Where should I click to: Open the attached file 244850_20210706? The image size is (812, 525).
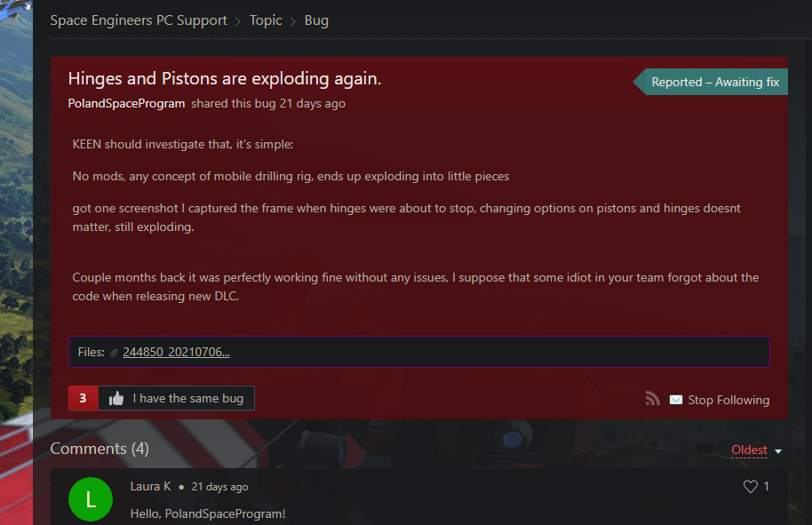(x=176, y=353)
